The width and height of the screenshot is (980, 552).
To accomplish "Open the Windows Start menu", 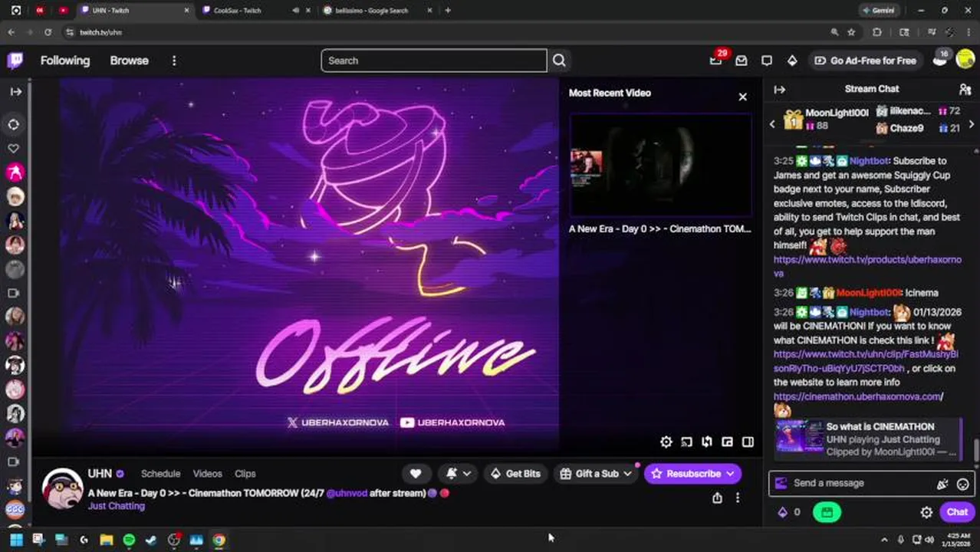I will pyautogui.click(x=15, y=540).
